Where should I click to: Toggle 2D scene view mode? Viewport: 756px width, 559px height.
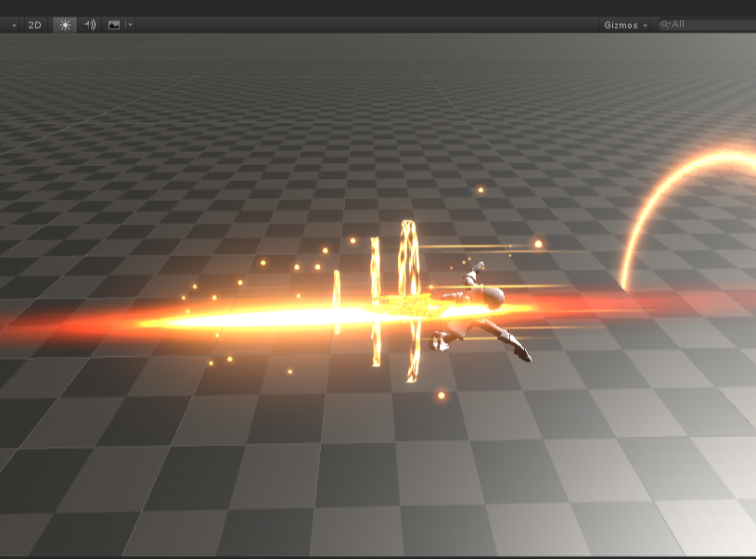tap(34, 25)
